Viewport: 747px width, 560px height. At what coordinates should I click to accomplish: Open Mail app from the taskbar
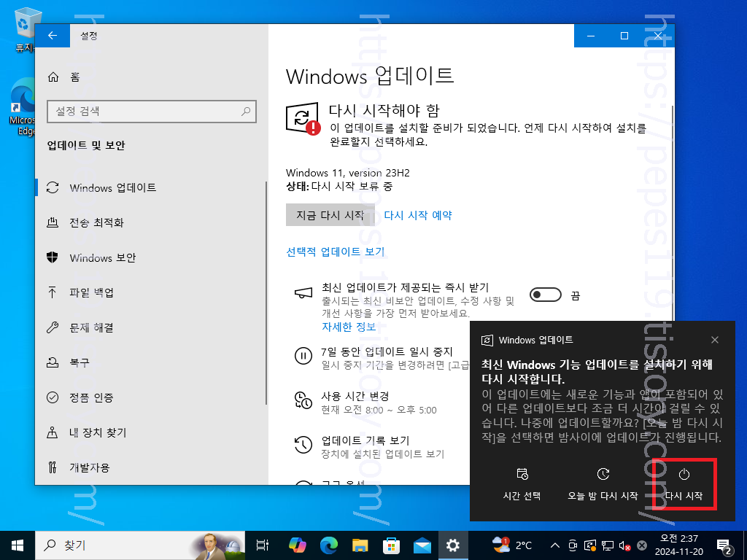click(x=422, y=545)
